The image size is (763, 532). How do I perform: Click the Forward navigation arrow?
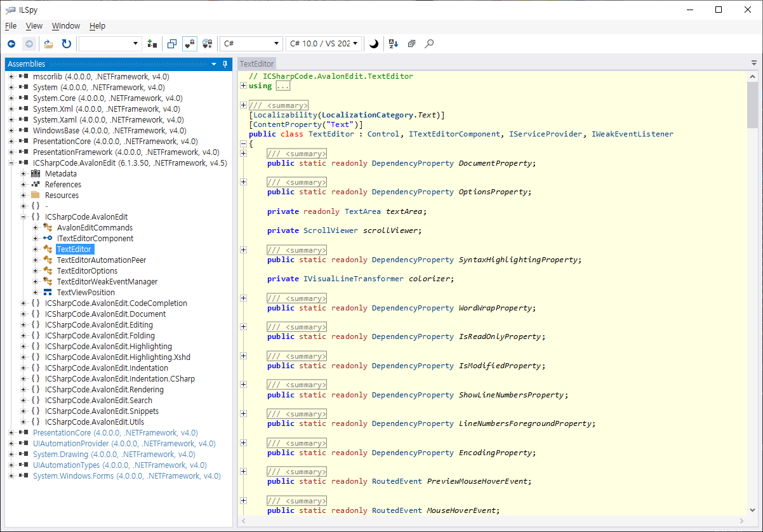29,44
